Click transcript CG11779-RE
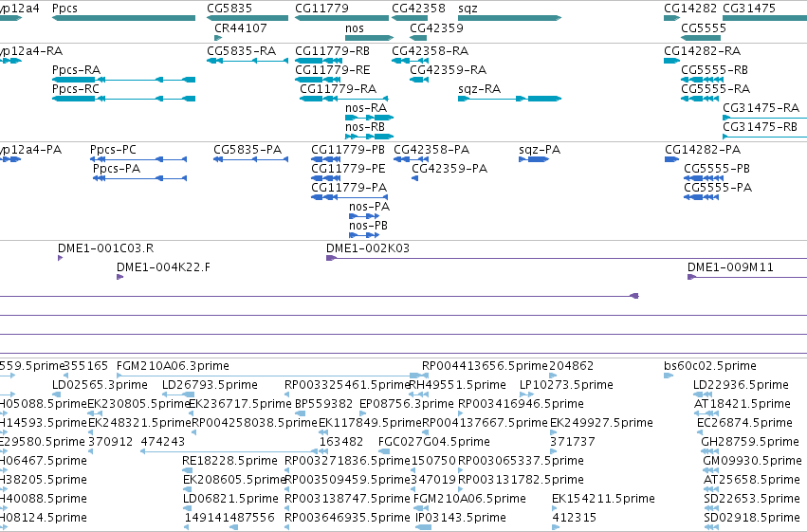807x532 pixels. point(333,70)
